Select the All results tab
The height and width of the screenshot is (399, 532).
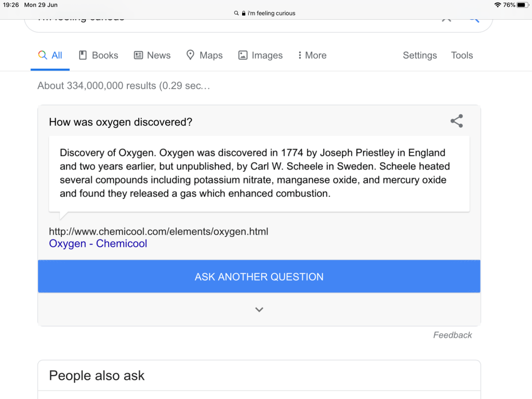(50, 55)
